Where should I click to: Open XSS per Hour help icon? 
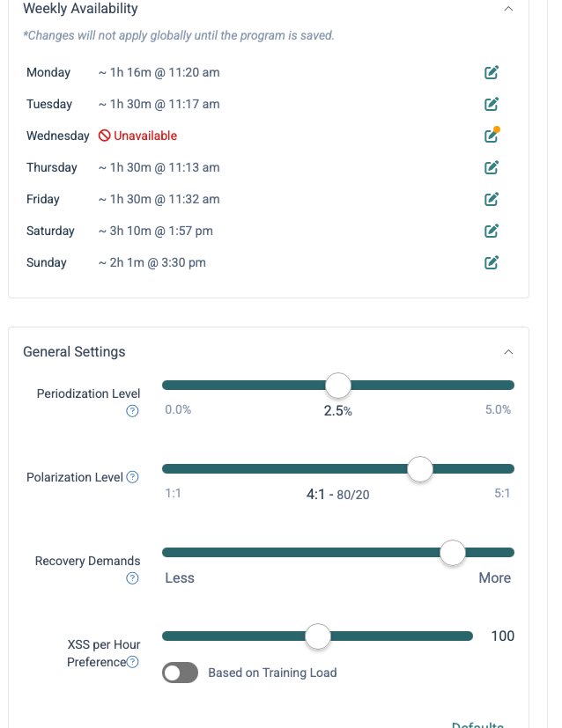pos(132,662)
